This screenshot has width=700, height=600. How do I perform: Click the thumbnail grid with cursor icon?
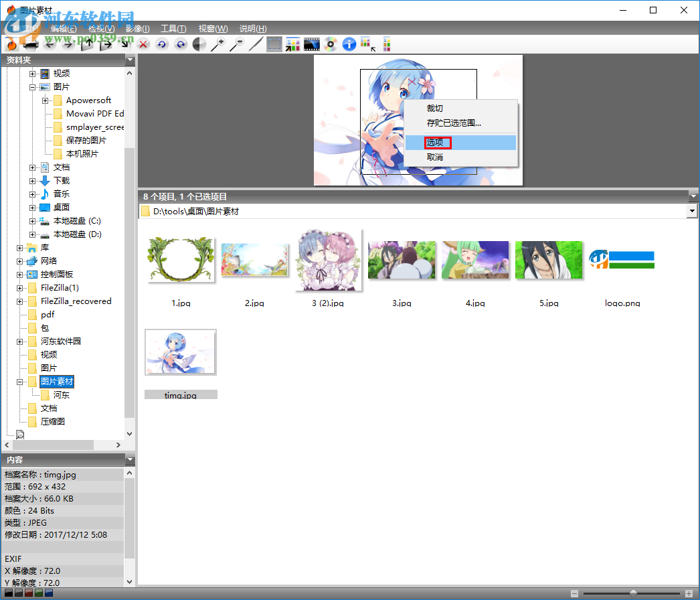368,44
